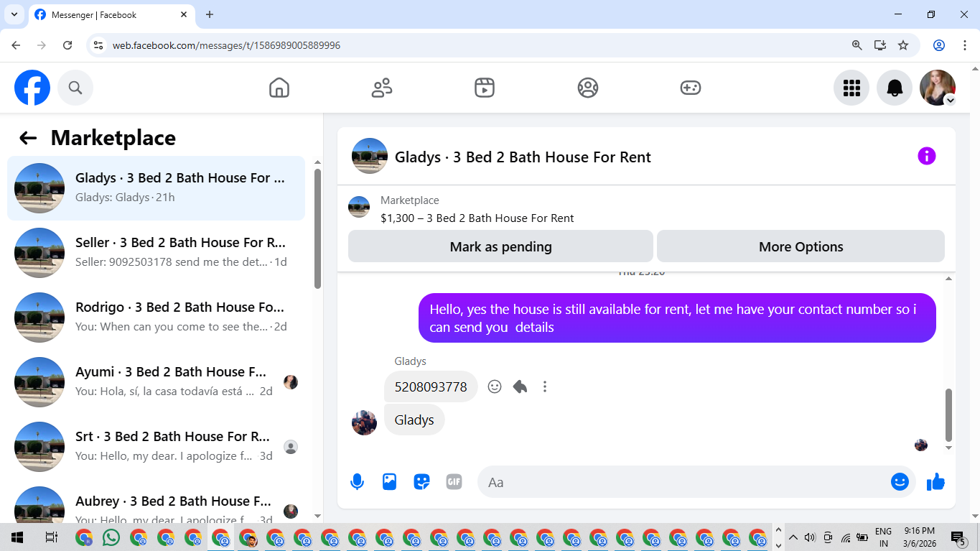Open the Gladys conversation in the list
This screenshot has height=551, width=980.
tap(156, 188)
